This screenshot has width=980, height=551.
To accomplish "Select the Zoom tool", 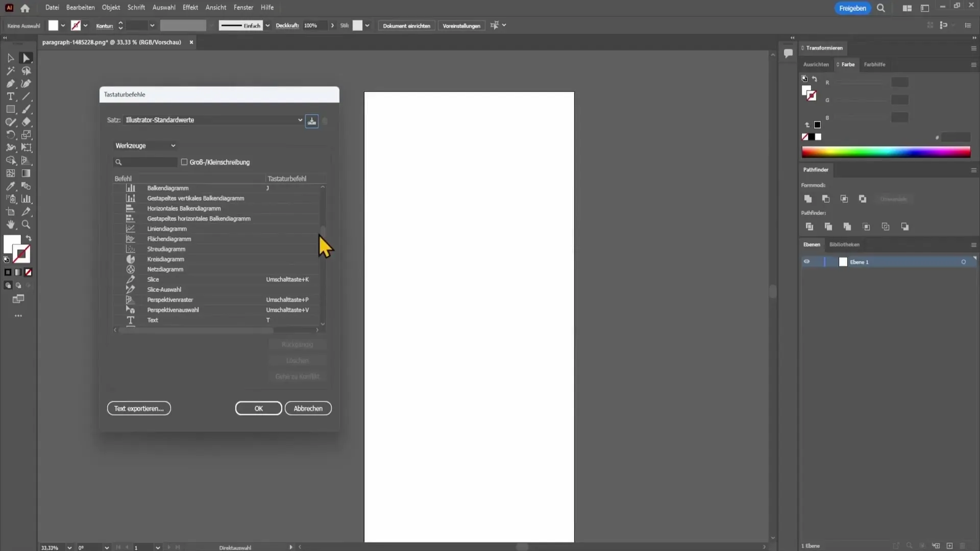I will coord(26,224).
